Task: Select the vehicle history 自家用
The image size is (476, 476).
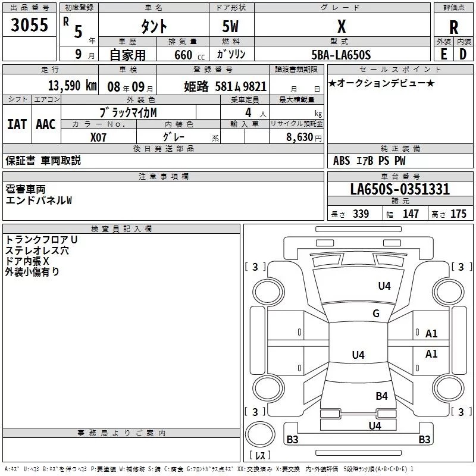Action: click(x=127, y=55)
